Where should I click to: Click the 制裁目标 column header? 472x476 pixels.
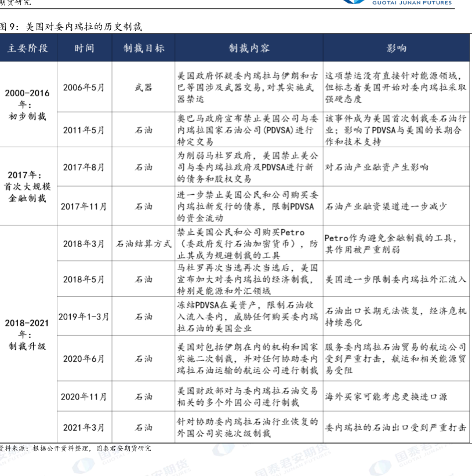144,48
